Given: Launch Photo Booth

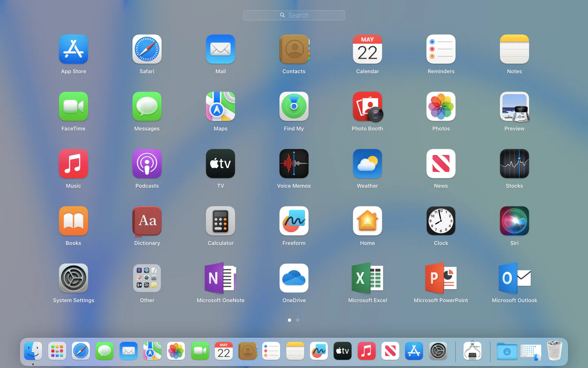Looking at the screenshot, I should [367, 107].
